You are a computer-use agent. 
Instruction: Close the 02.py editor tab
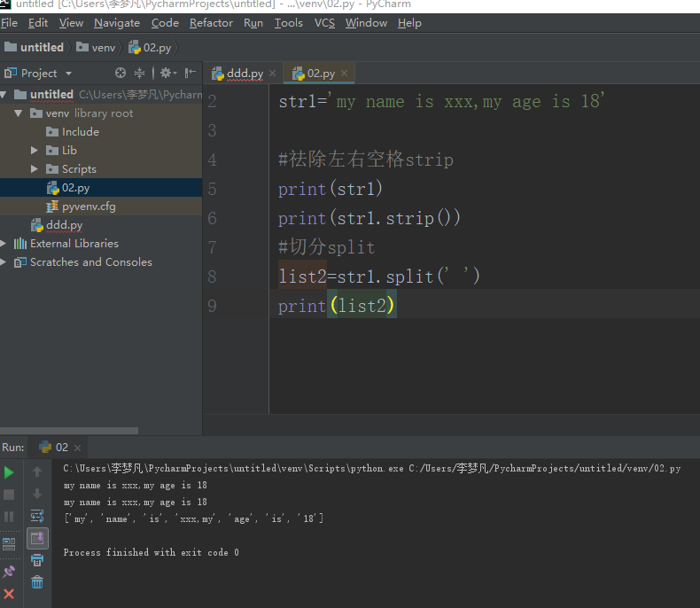point(345,74)
